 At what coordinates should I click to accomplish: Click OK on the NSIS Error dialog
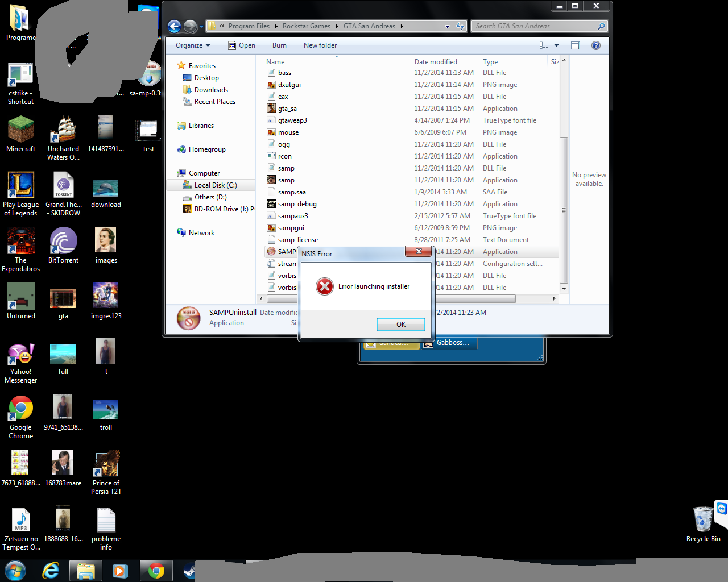pos(400,324)
